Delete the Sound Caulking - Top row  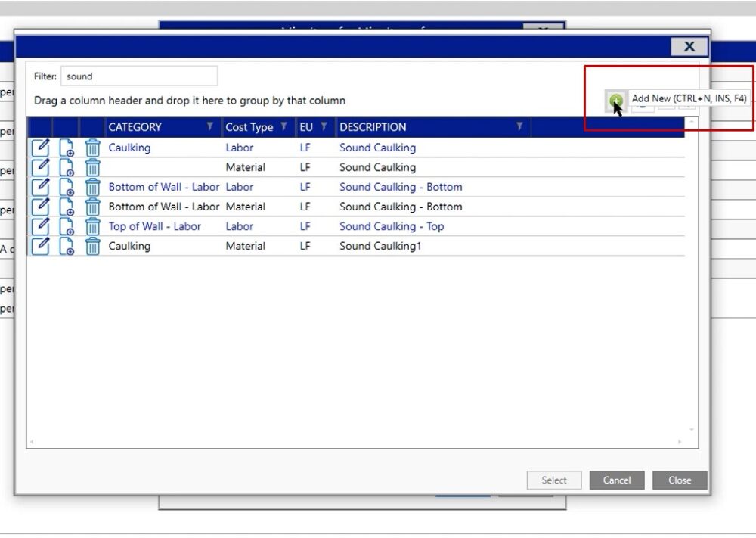92,226
